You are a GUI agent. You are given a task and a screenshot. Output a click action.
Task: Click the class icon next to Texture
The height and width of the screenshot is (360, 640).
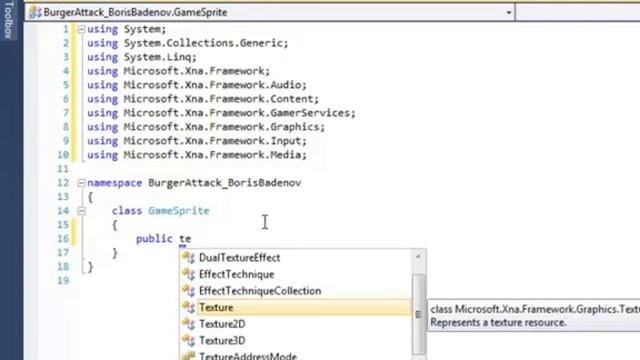(x=189, y=307)
